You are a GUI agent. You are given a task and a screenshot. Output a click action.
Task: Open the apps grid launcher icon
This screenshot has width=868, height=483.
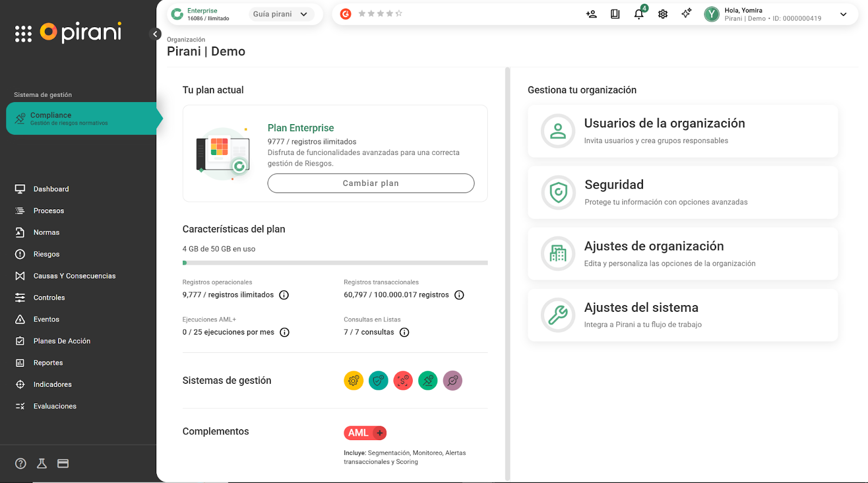point(23,34)
